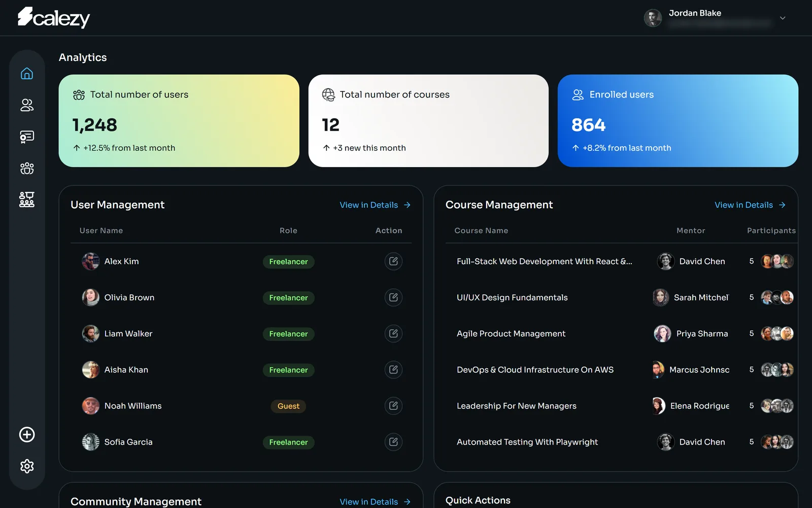Open the settings gear in sidebar
812x508 pixels.
pyautogui.click(x=27, y=466)
